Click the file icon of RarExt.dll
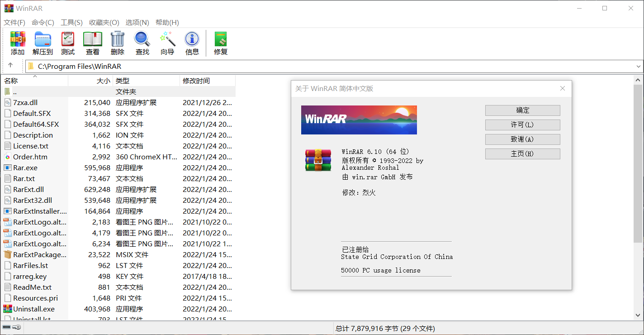644x335 pixels. coord(7,190)
